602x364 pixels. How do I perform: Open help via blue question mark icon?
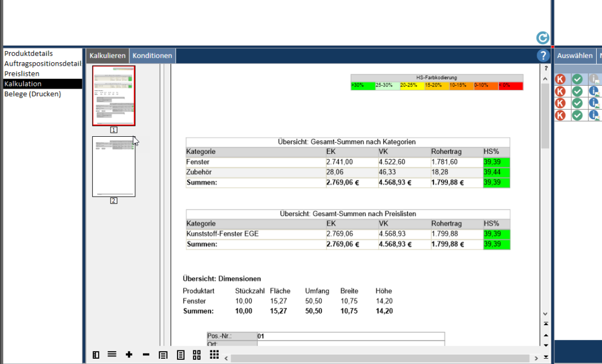543,56
